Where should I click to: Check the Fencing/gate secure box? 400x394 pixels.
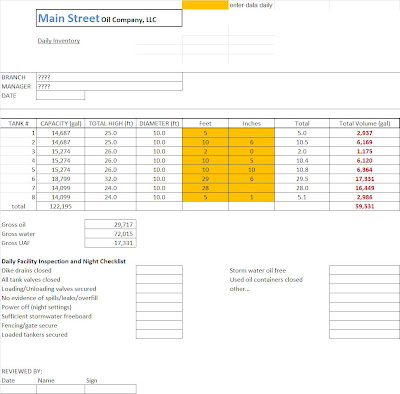(x=159, y=325)
